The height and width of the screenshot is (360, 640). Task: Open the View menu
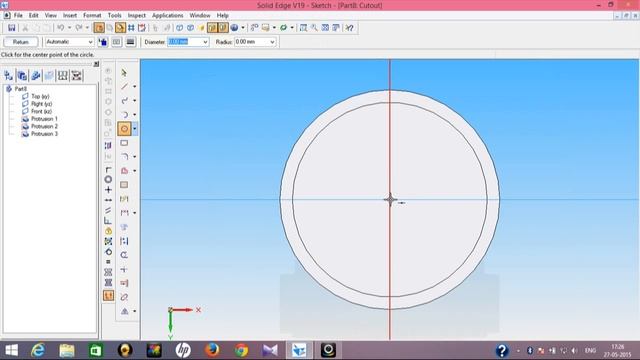click(51, 15)
